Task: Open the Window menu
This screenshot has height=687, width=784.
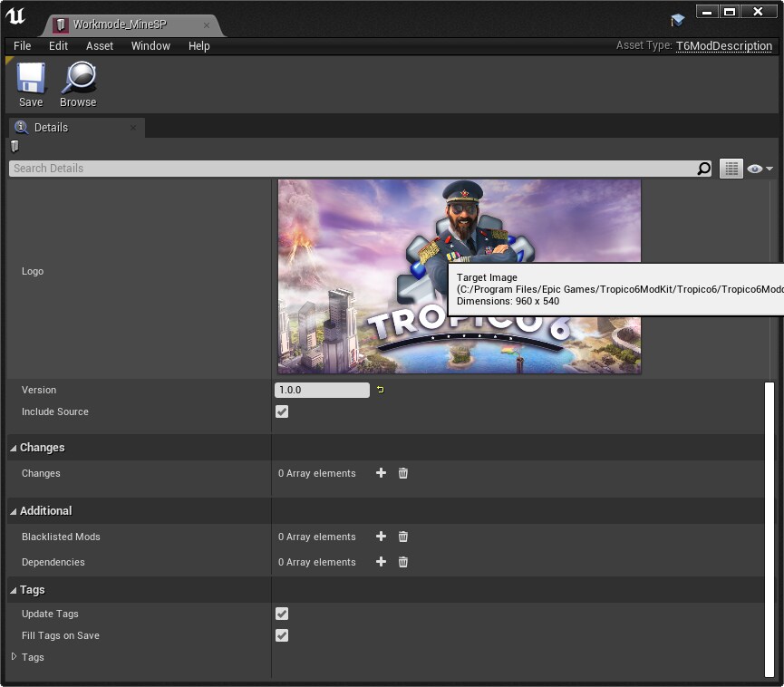Action: click(x=150, y=46)
